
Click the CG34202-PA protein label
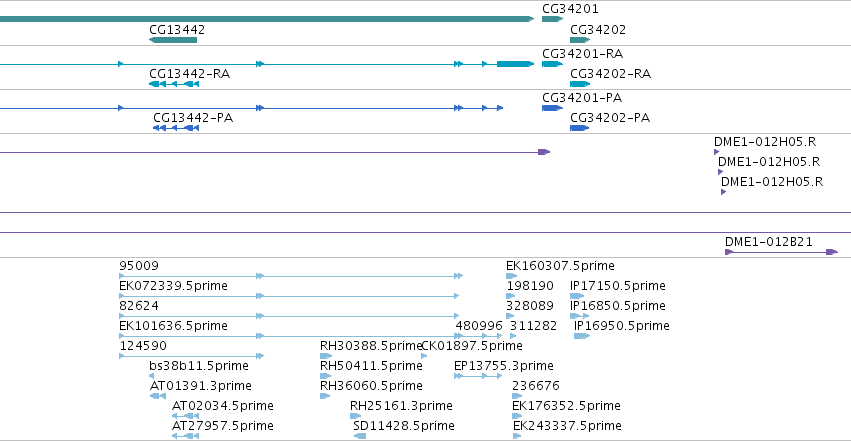click(609, 118)
